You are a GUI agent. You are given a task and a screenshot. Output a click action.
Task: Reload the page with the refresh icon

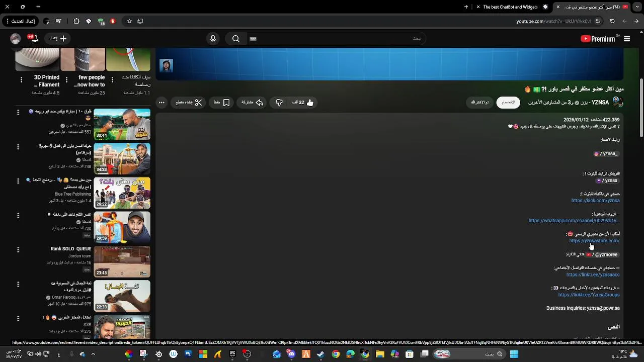pyautogui.click(x=612, y=21)
